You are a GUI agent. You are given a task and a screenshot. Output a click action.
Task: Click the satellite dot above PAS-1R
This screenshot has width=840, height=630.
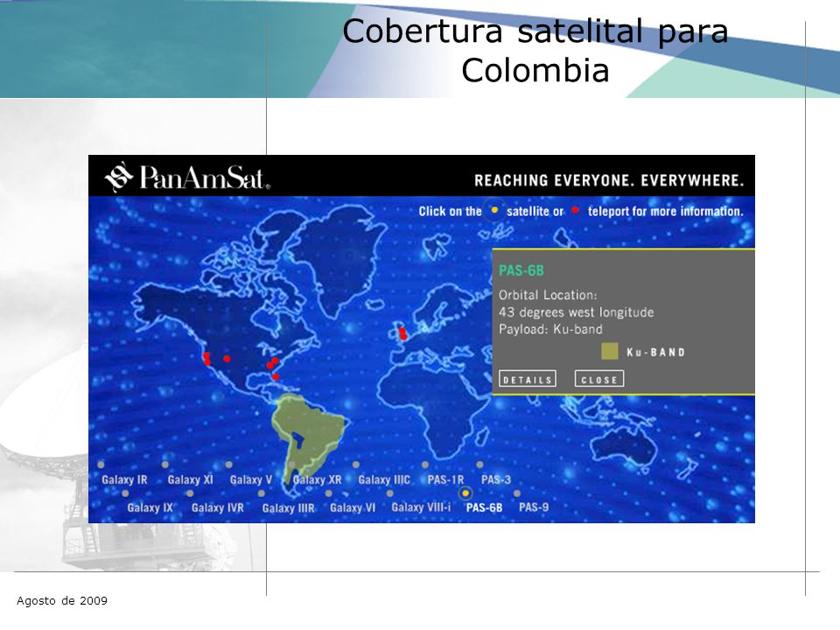click(x=425, y=465)
